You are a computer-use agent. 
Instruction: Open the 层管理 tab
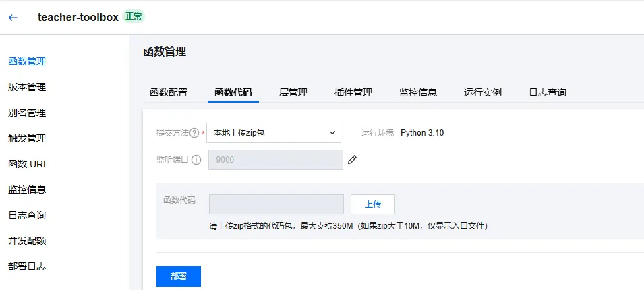[293, 92]
